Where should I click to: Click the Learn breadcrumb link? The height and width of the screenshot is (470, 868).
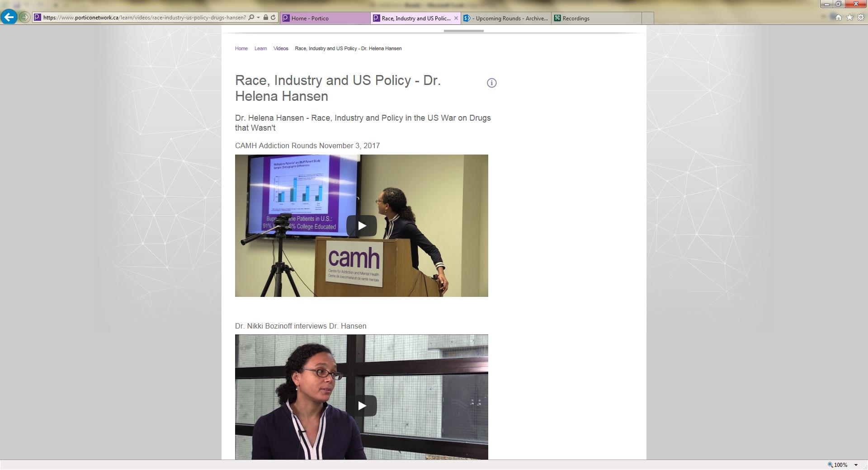[x=260, y=48]
